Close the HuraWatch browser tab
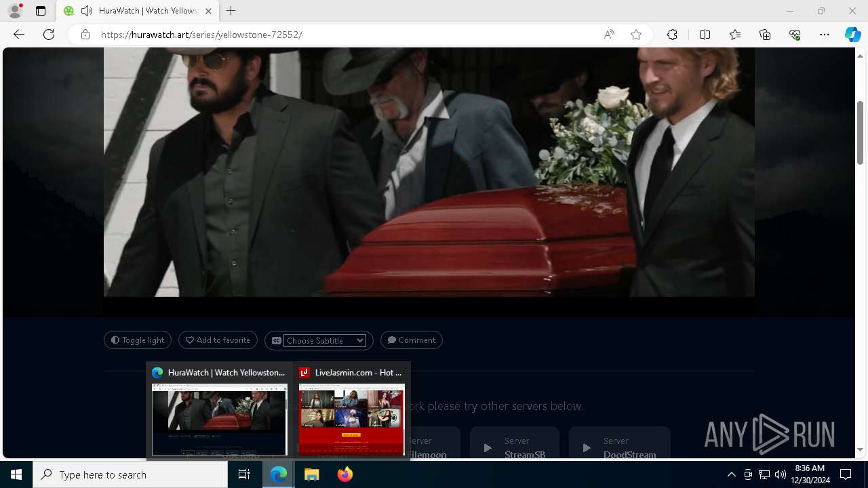Screen dimensions: 868x488 [x=208, y=11]
